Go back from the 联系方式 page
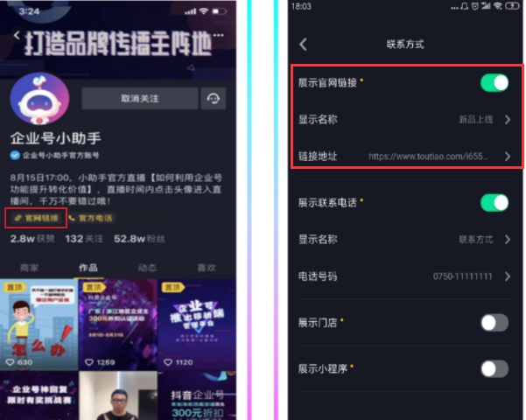The image size is (526, 420). click(303, 45)
